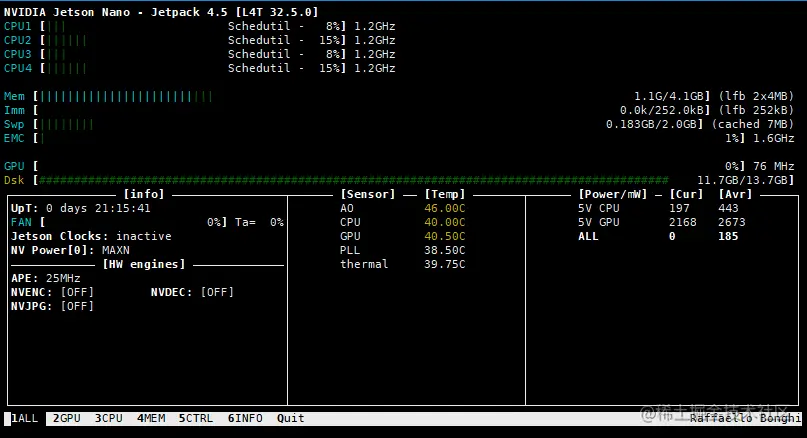
Task: Click the ALL power total row
Action: [658, 236]
